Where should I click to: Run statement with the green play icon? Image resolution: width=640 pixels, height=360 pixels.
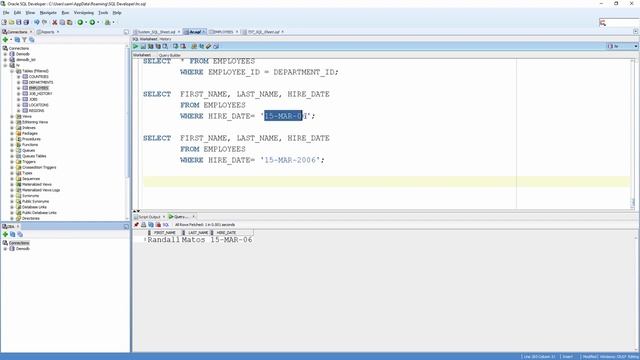pos(136,47)
